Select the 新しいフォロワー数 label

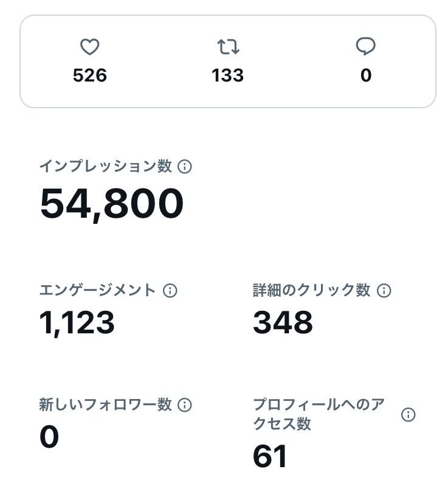[x=106, y=405]
